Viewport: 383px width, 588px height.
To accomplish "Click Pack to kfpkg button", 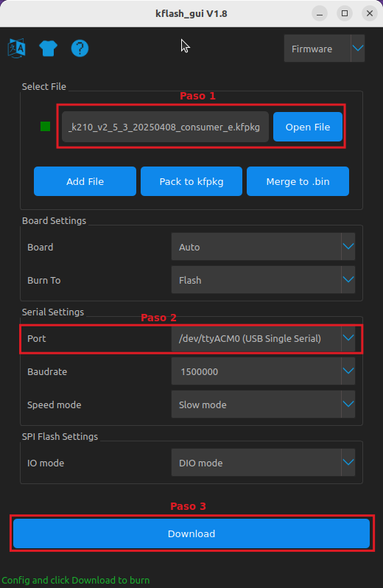I will (x=191, y=181).
